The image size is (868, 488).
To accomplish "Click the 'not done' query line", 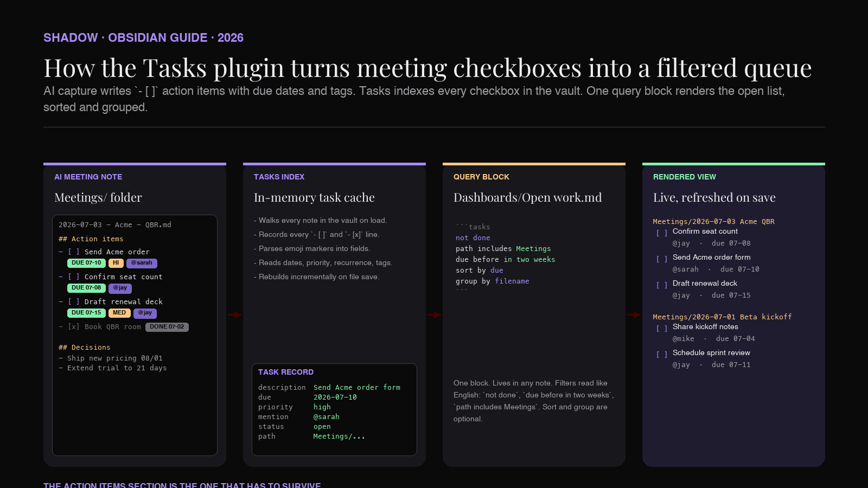I will click(473, 237).
